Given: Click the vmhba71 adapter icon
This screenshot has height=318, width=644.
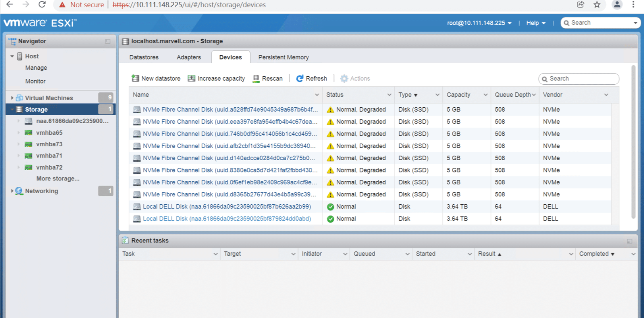Looking at the screenshot, I should (x=29, y=156).
